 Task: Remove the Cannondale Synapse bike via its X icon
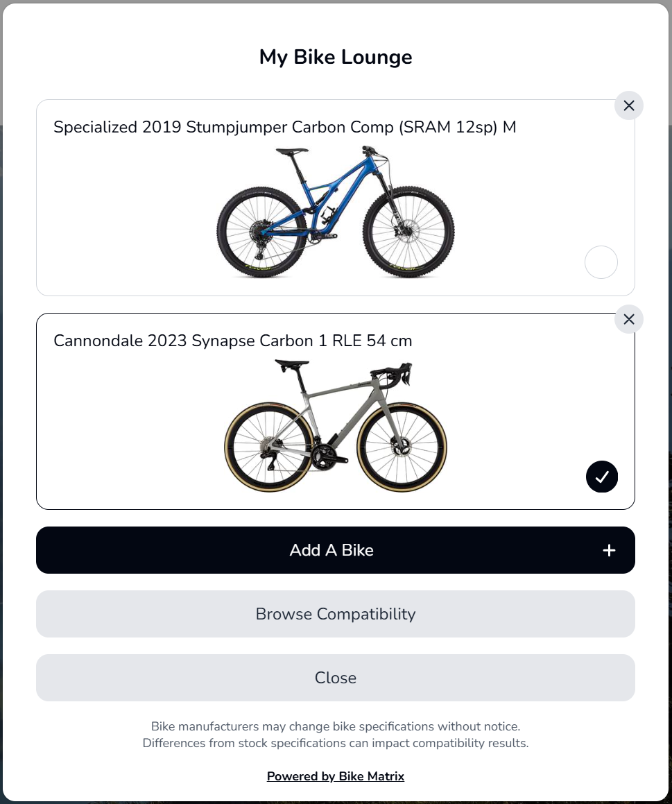pyautogui.click(x=628, y=319)
